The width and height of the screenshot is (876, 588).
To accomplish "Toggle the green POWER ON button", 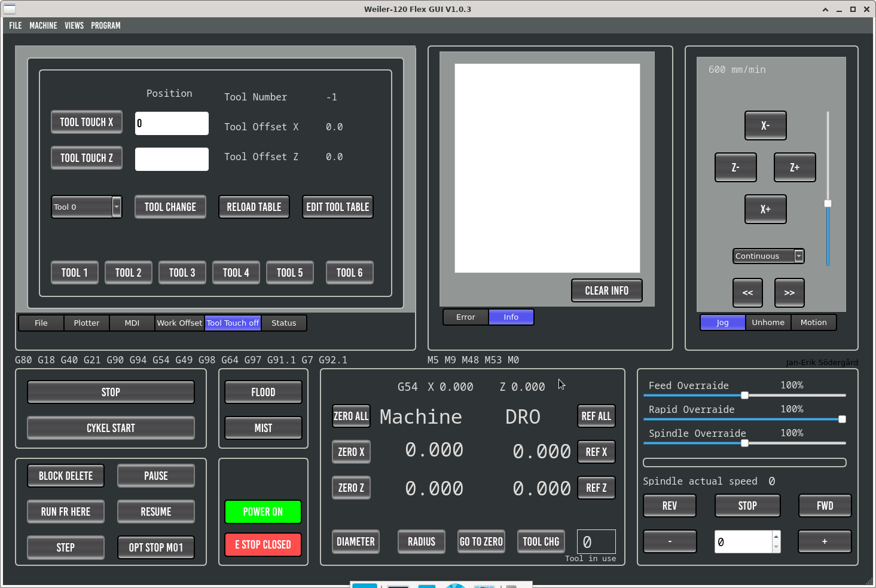I will [x=263, y=512].
